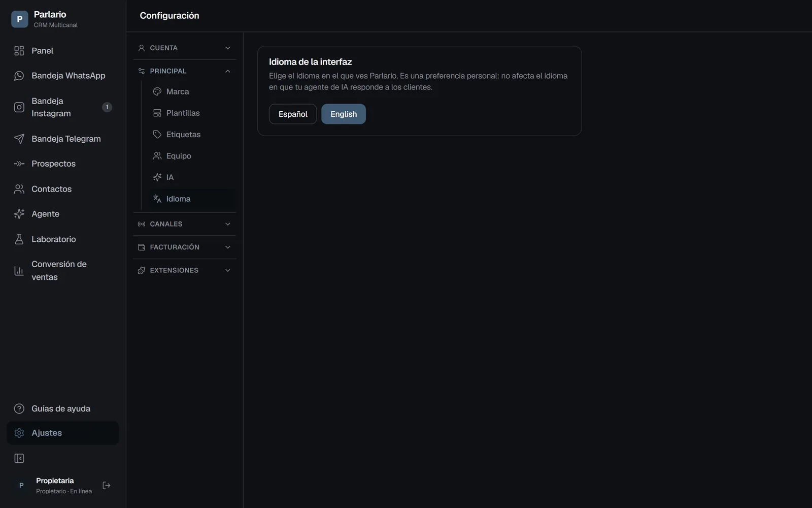Viewport: 812px width, 508px height.
Task: Click the Laboratorio flask icon
Action: click(x=19, y=239)
